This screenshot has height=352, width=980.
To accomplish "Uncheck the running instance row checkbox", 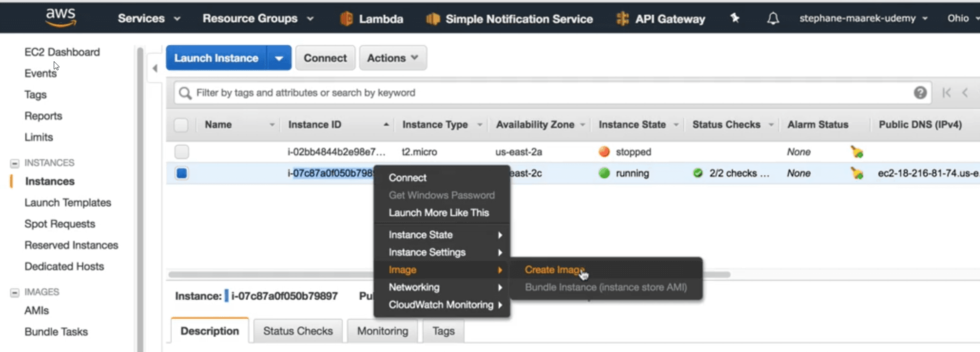I will (x=182, y=173).
